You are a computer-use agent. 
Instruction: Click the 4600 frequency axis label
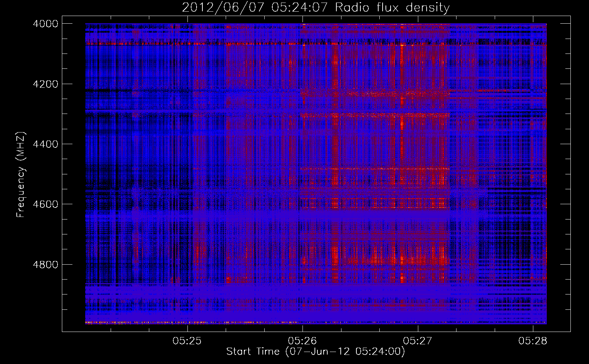[x=46, y=204]
